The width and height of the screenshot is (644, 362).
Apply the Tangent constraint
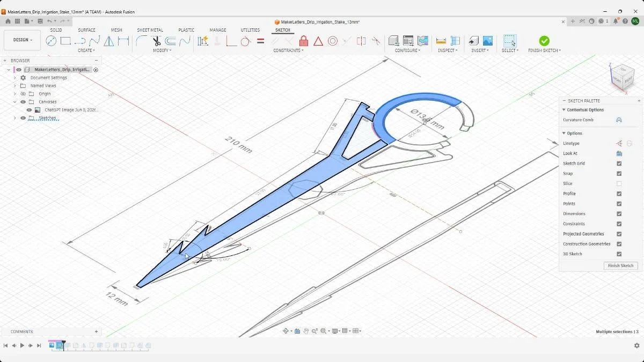[246, 41]
